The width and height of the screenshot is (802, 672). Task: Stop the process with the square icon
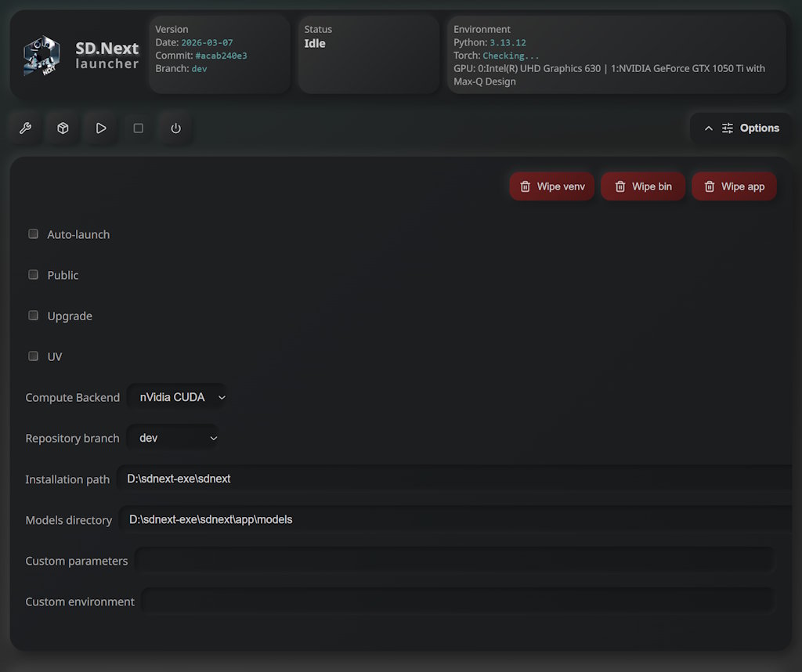(138, 128)
